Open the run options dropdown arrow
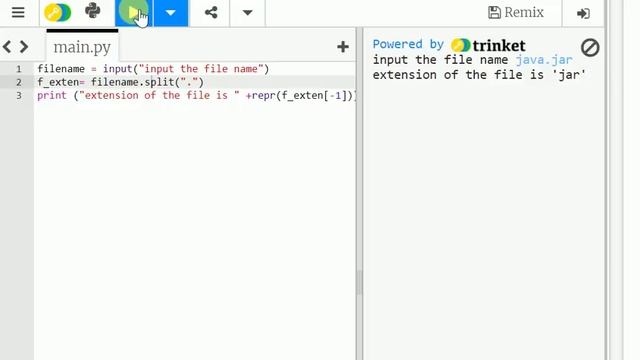The image size is (640, 360). [171, 13]
